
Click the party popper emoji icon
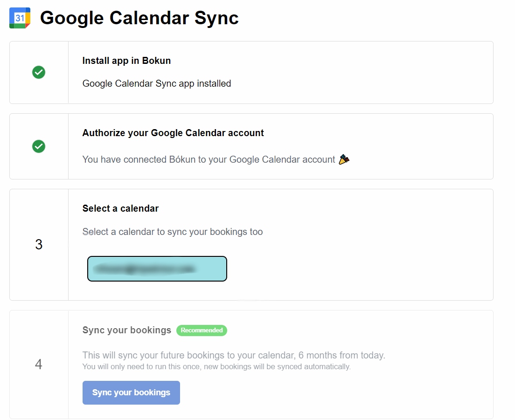(344, 159)
